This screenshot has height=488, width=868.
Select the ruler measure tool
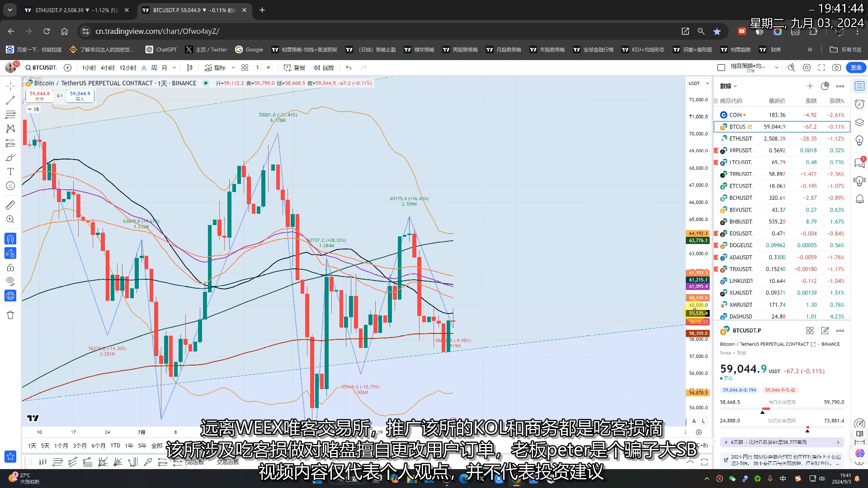(10, 205)
